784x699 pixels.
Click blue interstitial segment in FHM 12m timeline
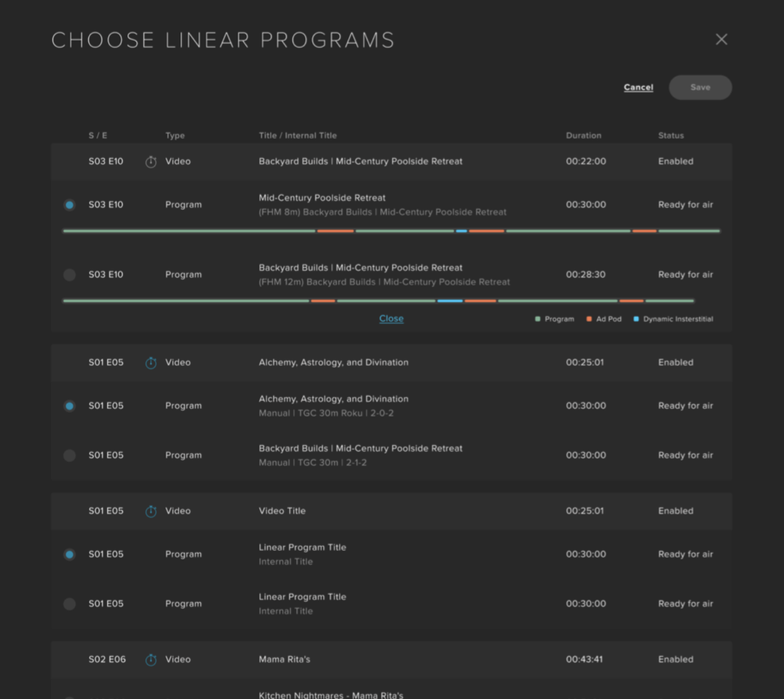coord(449,301)
